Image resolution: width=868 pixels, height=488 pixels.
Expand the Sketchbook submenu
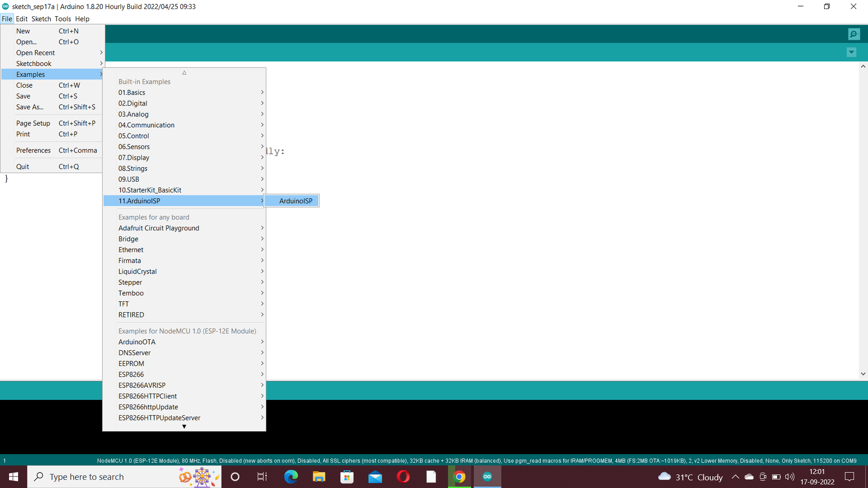coord(52,63)
